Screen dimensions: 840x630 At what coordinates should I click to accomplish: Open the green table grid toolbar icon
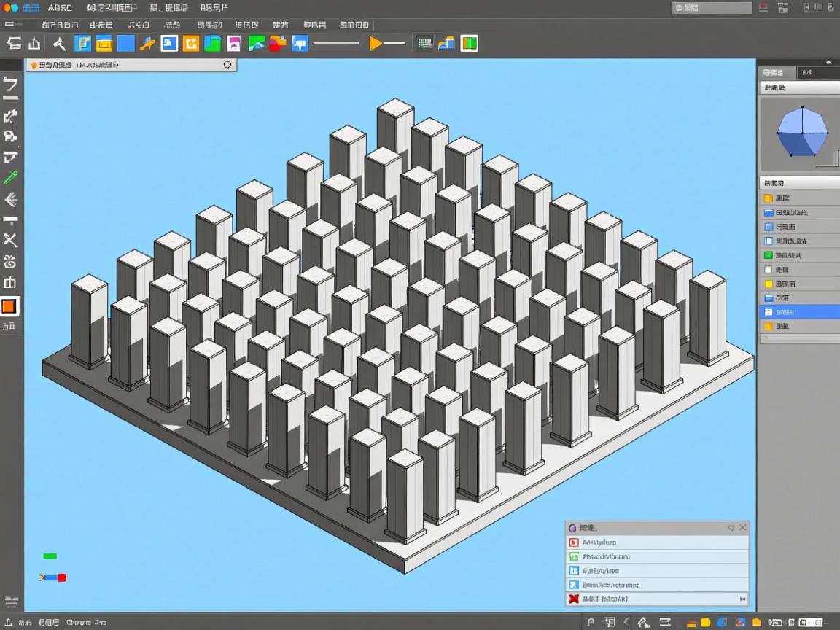(424, 43)
